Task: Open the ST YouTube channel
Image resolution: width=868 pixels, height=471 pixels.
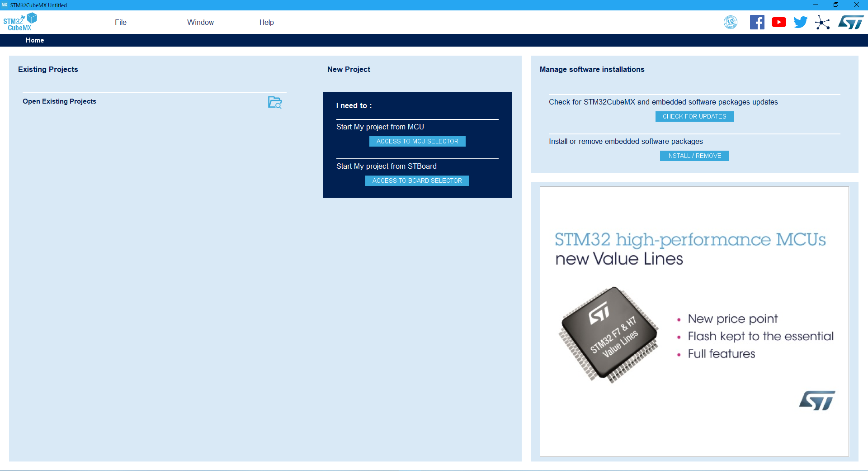Action: 778,22
